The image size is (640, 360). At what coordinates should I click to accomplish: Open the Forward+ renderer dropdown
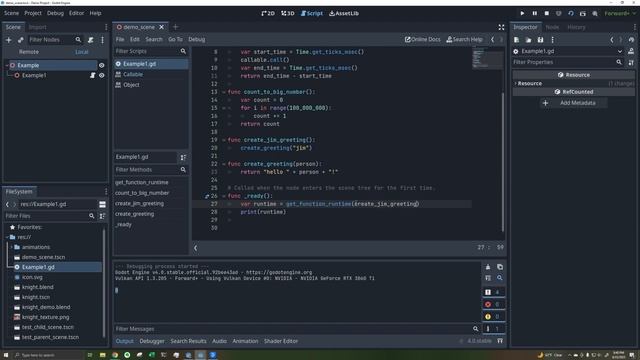pyautogui.click(x=620, y=13)
